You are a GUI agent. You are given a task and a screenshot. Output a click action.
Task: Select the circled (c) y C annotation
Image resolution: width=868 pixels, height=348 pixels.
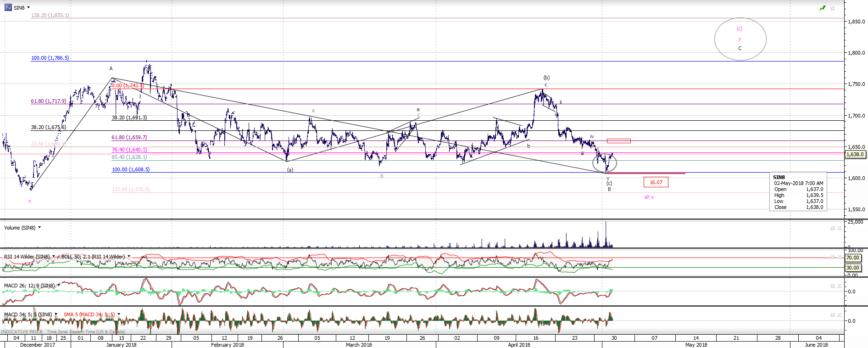(740, 39)
